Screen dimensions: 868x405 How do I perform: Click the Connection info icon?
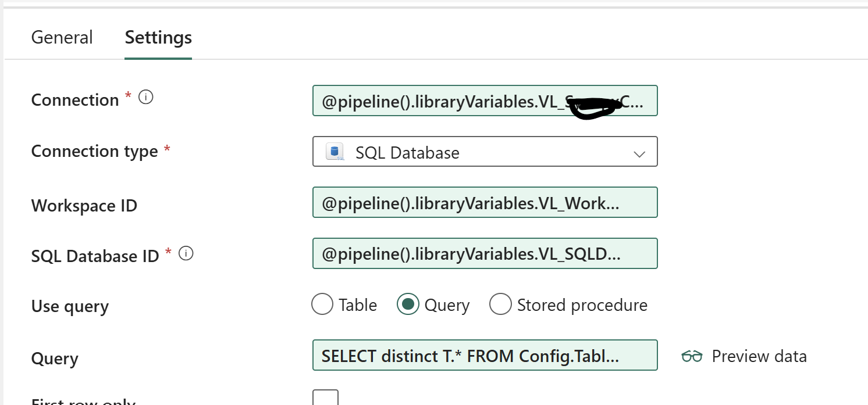146,98
